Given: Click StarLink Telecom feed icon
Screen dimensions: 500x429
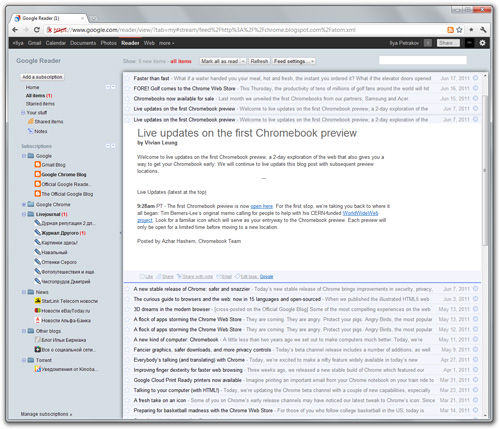Looking at the screenshot, I should pyautogui.click(x=38, y=301).
